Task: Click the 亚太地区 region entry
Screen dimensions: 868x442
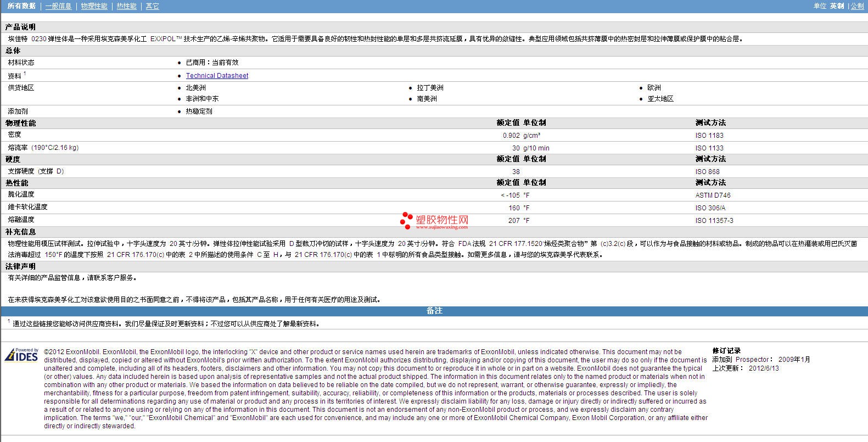Action: coord(660,99)
